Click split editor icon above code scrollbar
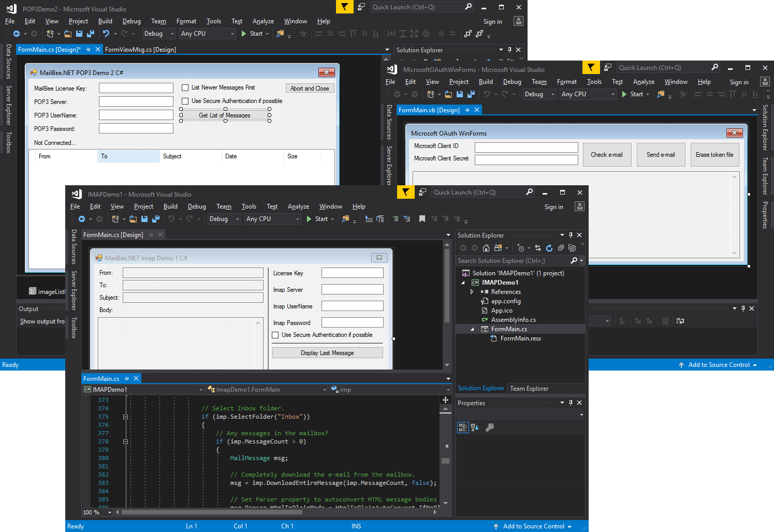This screenshot has height=532, width=774. 445,400
